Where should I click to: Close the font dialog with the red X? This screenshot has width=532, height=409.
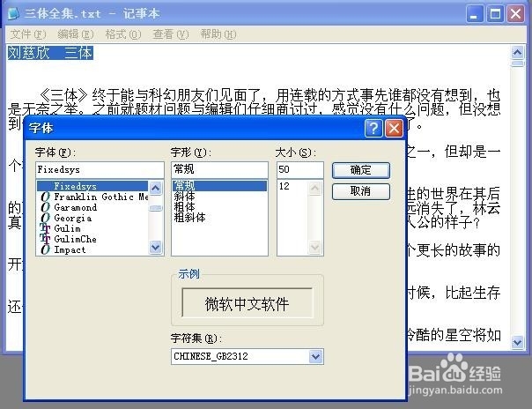[x=394, y=129]
